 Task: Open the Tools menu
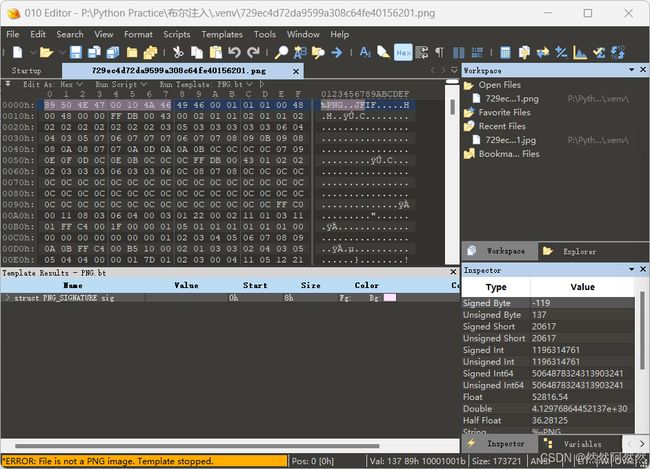264,34
